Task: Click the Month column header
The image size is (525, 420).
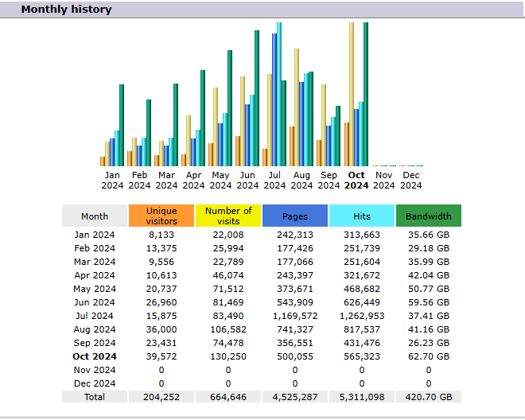Action: point(95,216)
